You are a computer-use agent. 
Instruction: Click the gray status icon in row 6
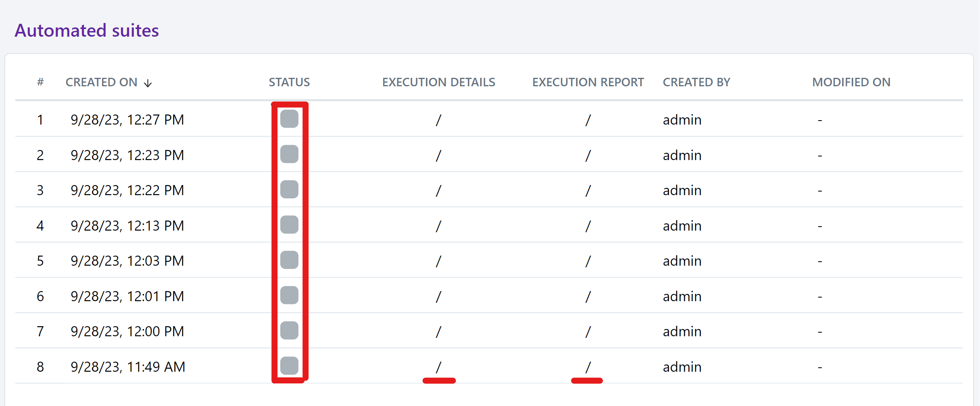289,296
